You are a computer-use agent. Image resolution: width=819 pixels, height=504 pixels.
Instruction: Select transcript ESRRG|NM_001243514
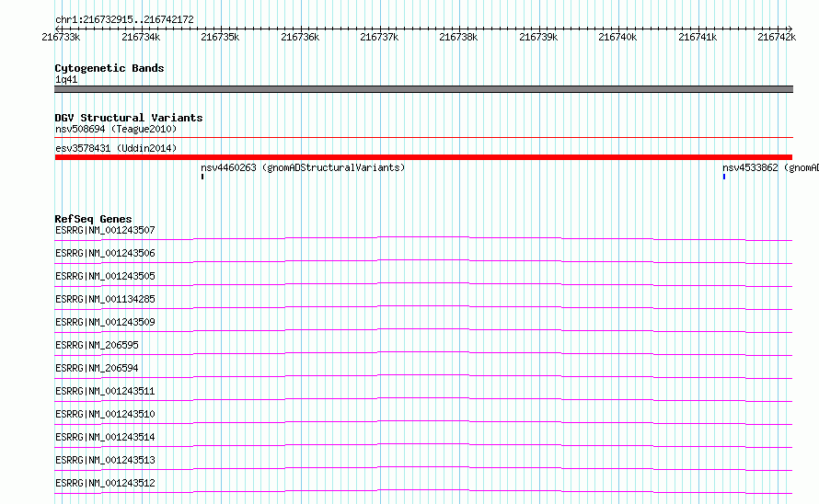pos(105,437)
